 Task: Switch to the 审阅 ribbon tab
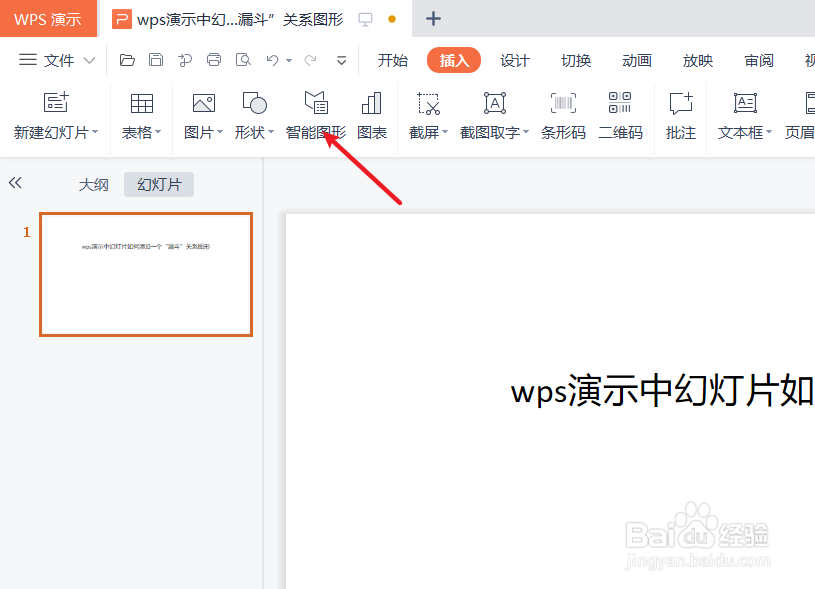coord(759,60)
